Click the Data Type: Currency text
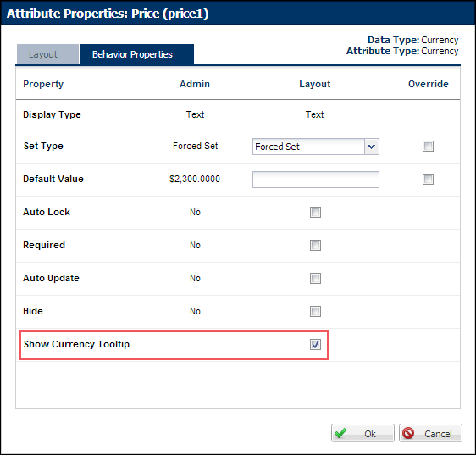The width and height of the screenshot is (476, 455). point(412,40)
